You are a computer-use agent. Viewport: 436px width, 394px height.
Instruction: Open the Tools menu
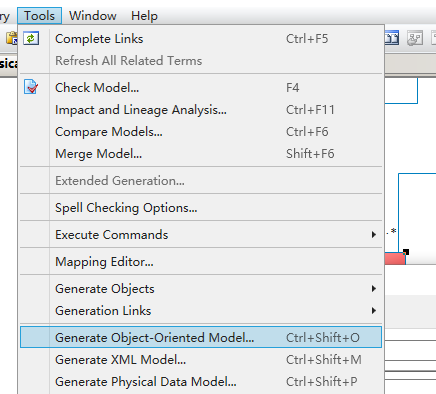pos(39,16)
